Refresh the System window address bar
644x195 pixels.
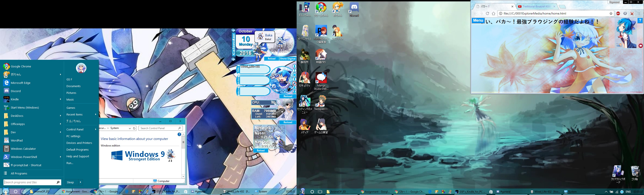coord(134,128)
